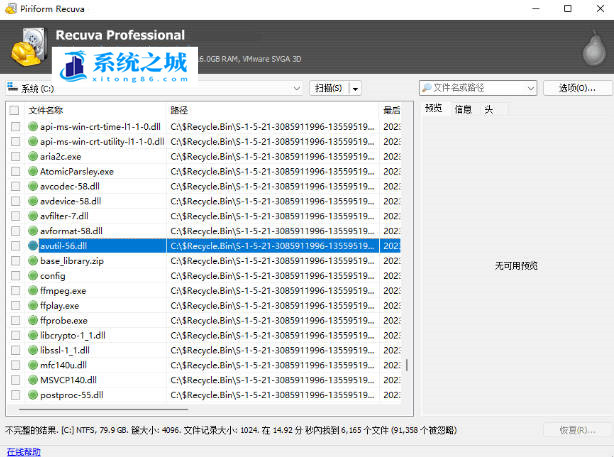The image size is (614, 457).
Task: Check the box for libssl-1_1.dll
Action: 15,350
